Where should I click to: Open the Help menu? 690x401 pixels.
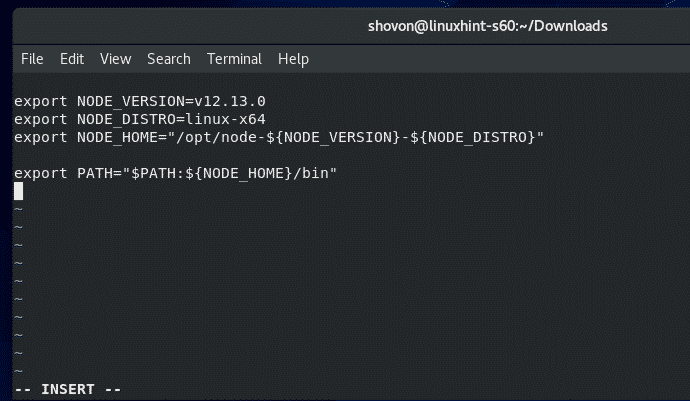[x=293, y=59]
